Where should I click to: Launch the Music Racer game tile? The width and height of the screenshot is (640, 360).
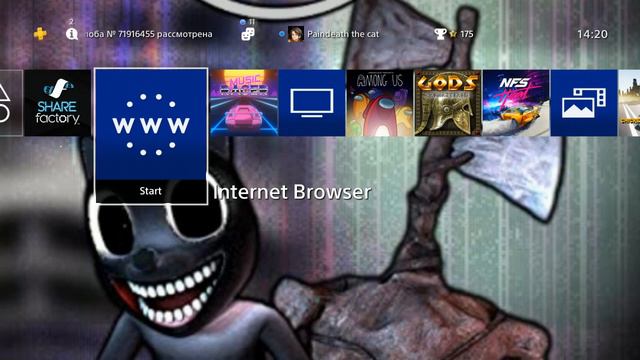click(244, 103)
